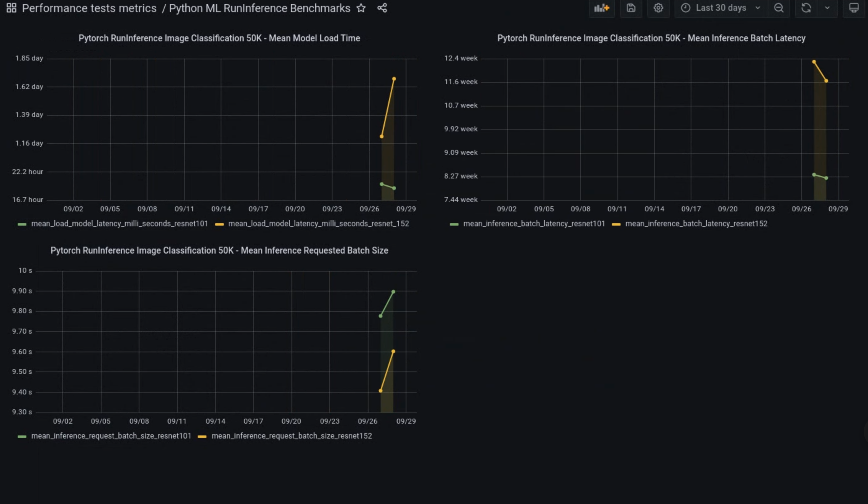
Task: Refresh the dashboard
Action: click(806, 8)
